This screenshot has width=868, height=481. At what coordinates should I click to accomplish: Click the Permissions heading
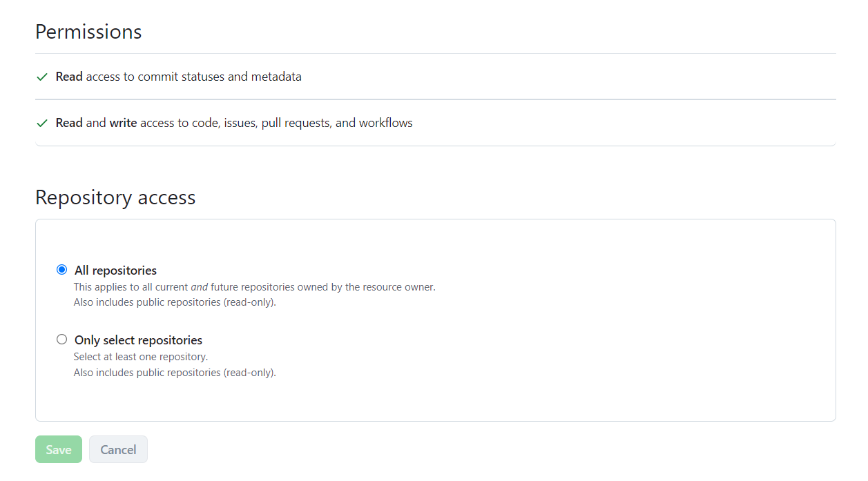click(x=88, y=31)
